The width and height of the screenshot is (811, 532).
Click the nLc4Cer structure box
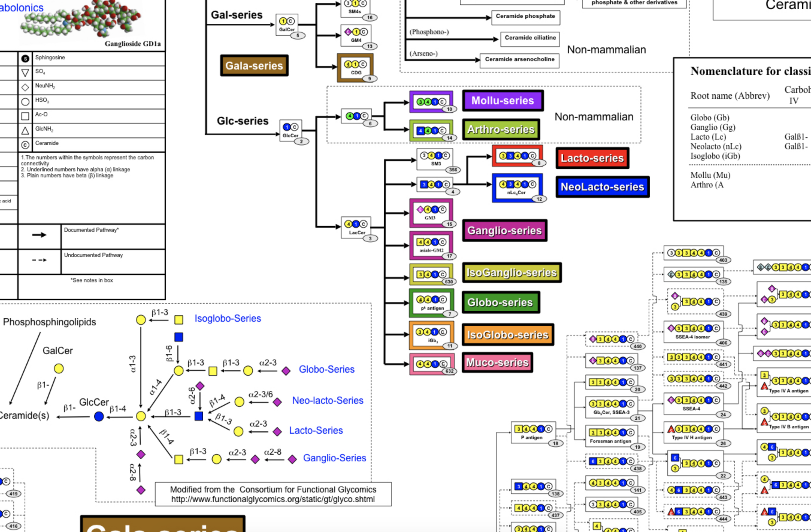pos(517,188)
